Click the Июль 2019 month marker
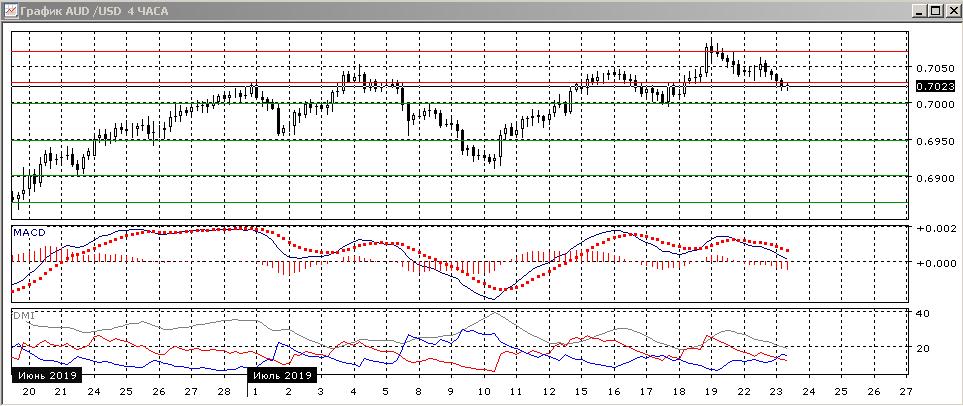Viewport: 963px width, 406px height. [282, 375]
